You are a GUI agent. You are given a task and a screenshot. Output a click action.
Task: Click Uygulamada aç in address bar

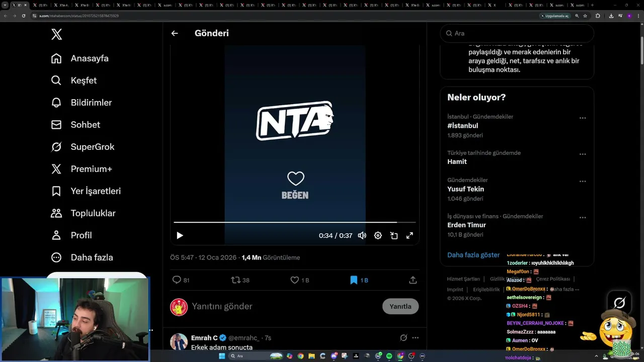click(x=555, y=16)
